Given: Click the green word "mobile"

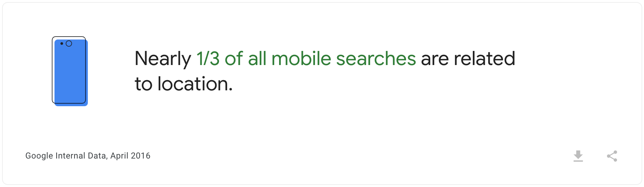Looking at the screenshot, I should (x=301, y=59).
